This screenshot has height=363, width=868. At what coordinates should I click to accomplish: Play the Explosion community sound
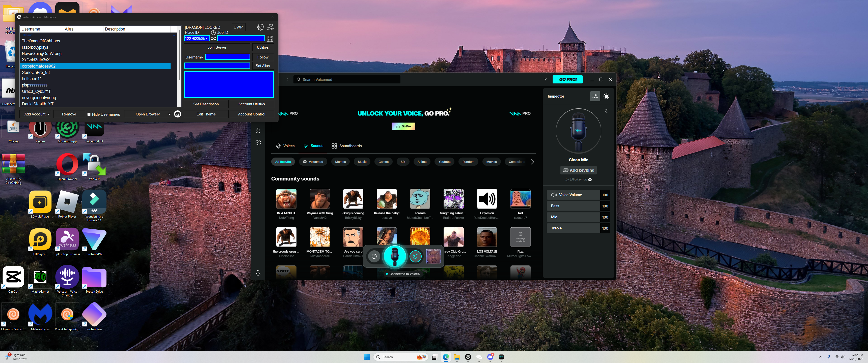pyautogui.click(x=486, y=199)
